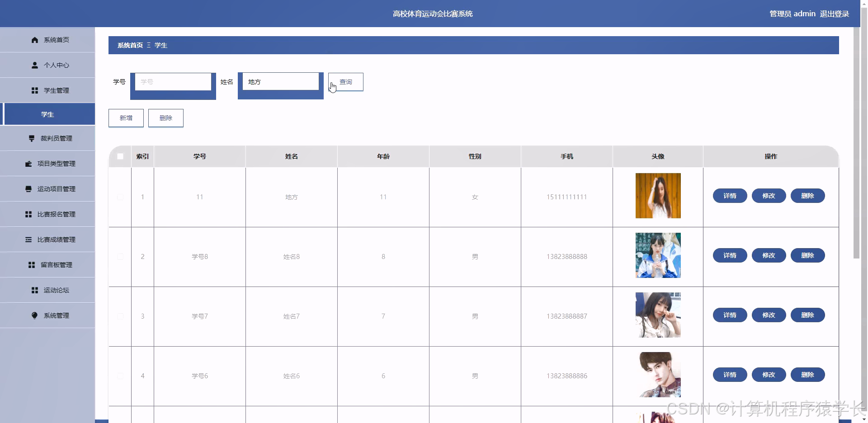Check the checkbox for row 姓名7
Screen dimensions: 868x423
pos(120,316)
